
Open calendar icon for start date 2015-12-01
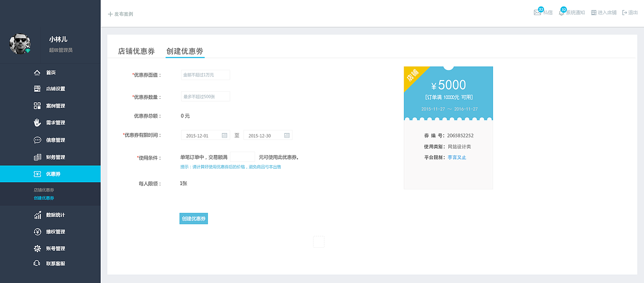(224, 135)
